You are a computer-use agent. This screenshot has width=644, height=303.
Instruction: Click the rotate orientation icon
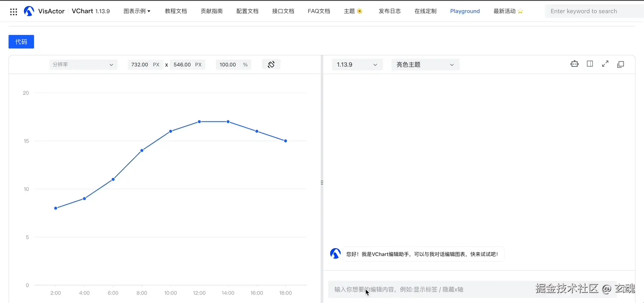click(x=271, y=65)
